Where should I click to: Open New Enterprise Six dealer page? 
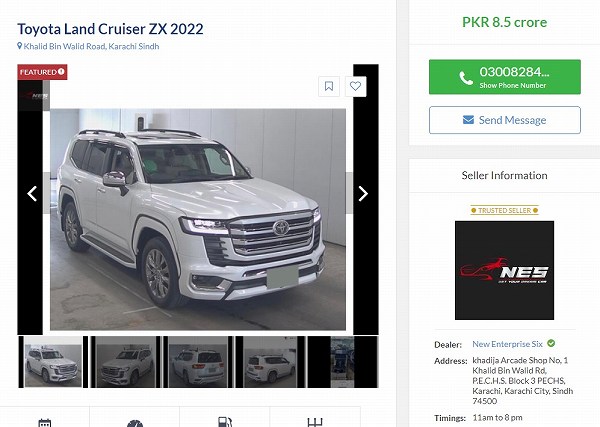(x=507, y=344)
